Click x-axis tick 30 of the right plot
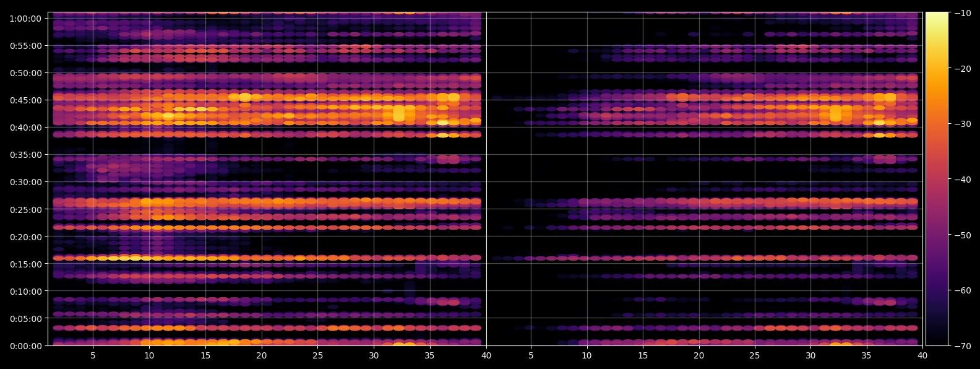Screen dimensions: 980x369 [x=810, y=356]
